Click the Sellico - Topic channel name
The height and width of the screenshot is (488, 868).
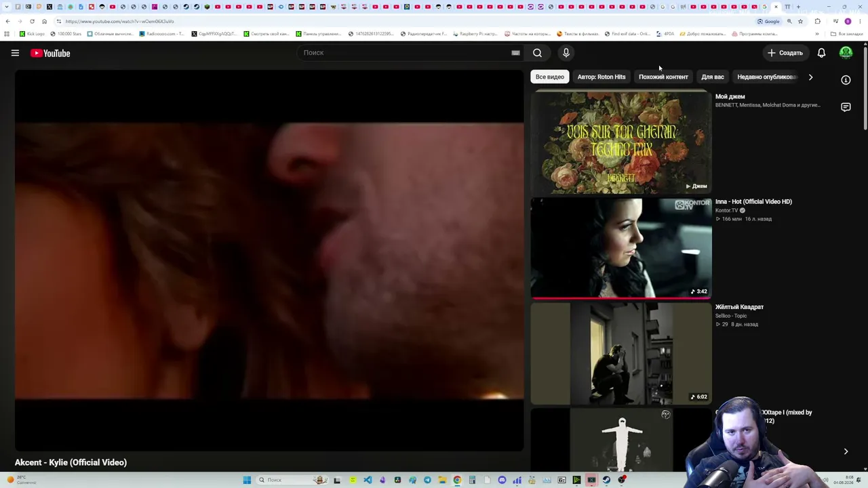[731, 316]
